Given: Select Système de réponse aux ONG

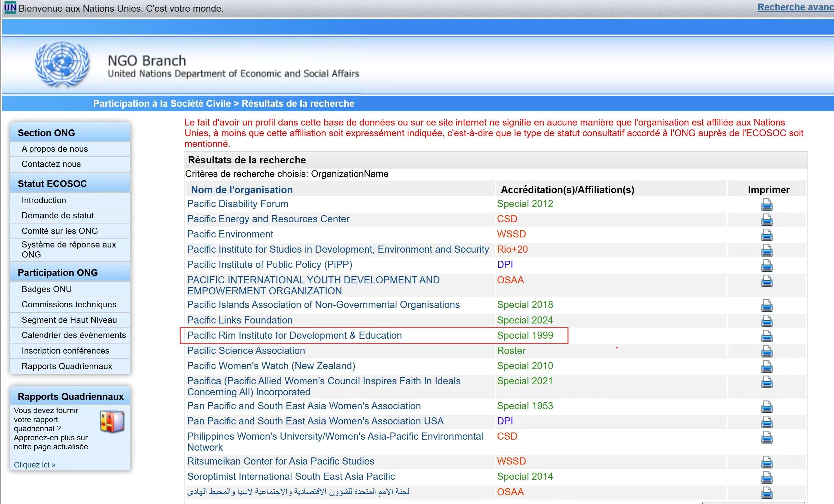Looking at the screenshot, I should pos(70,250).
